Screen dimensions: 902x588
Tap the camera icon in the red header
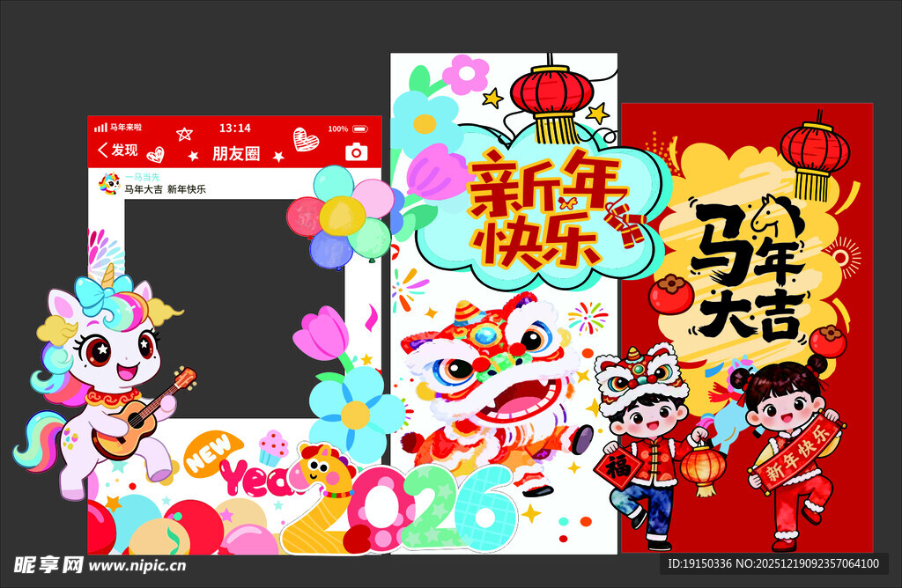coord(356,151)
